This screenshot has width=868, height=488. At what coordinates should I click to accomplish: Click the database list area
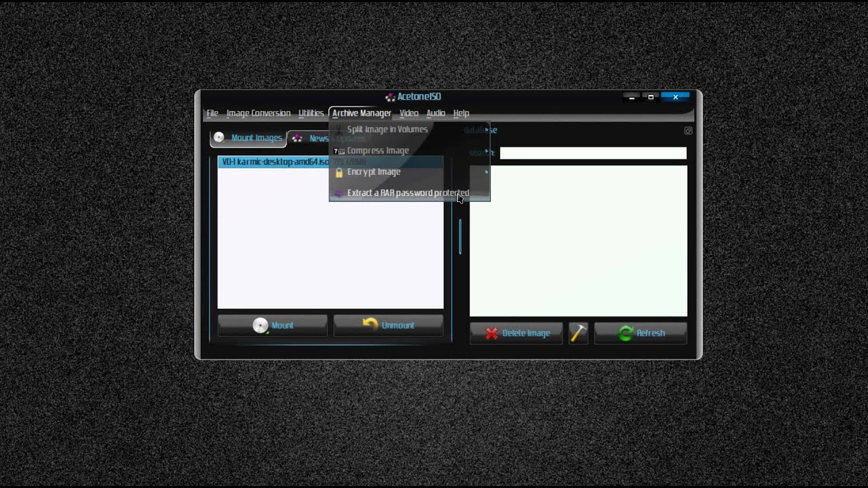click(x=578, y=241)
